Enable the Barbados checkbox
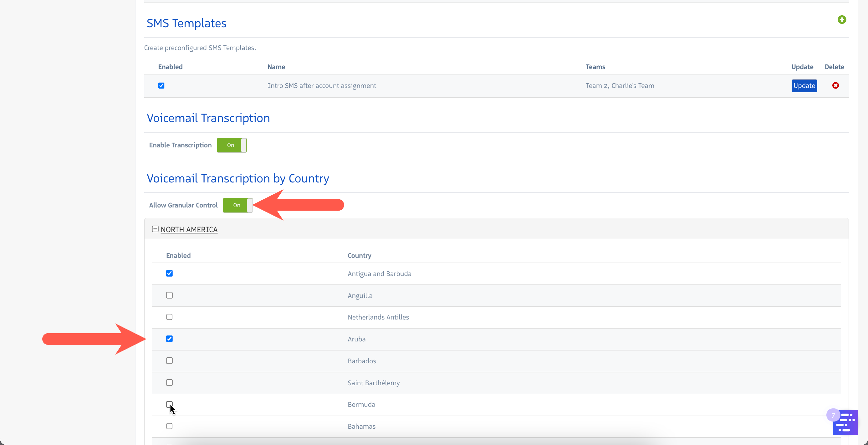Image resolution: width=868 pixels, height=445 pixels. (x=170, y=361)
